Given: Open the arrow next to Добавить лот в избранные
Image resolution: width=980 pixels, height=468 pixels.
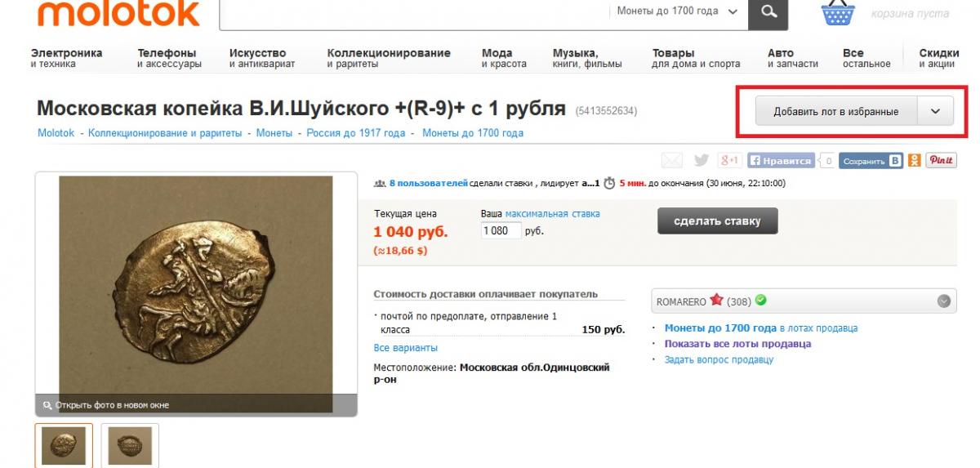Looking at the screenshot, I should [936, 112].
